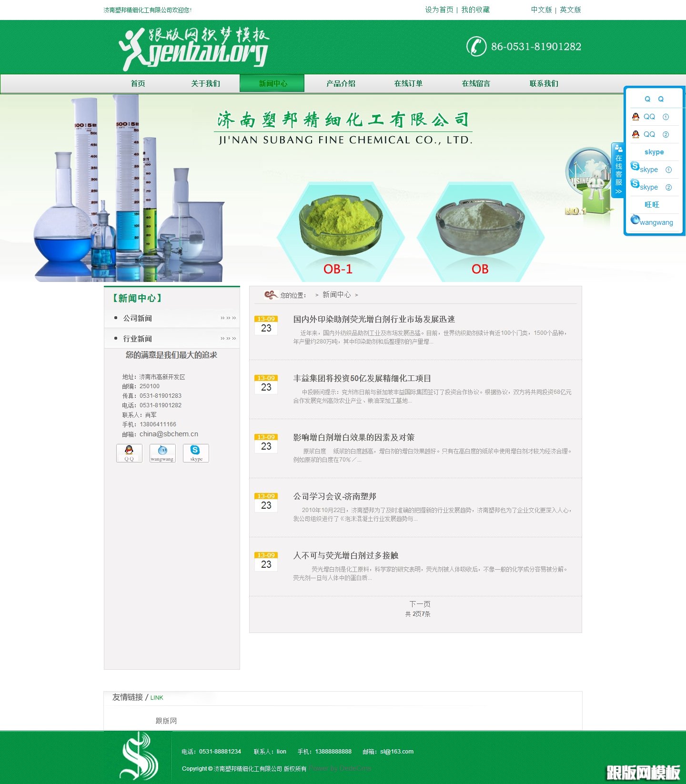
Task: Click OB product image in banner
Action: point(480,232)
